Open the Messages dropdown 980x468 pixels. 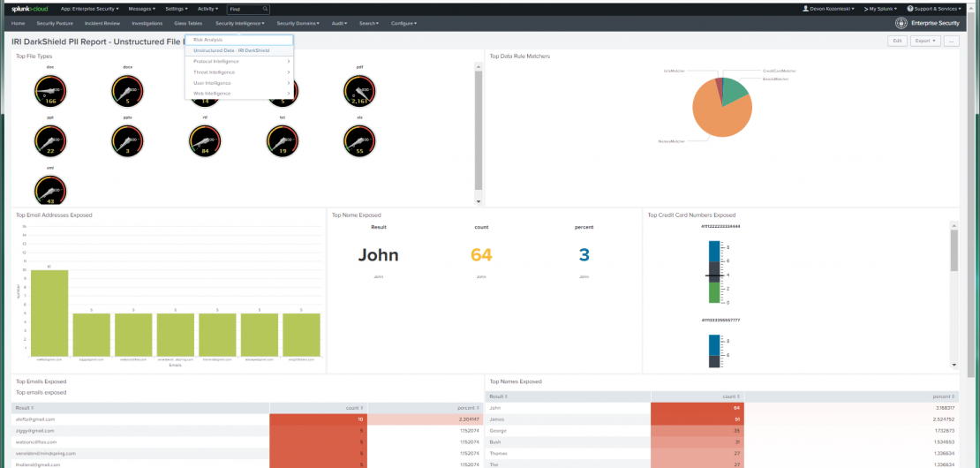click(142, 10)
